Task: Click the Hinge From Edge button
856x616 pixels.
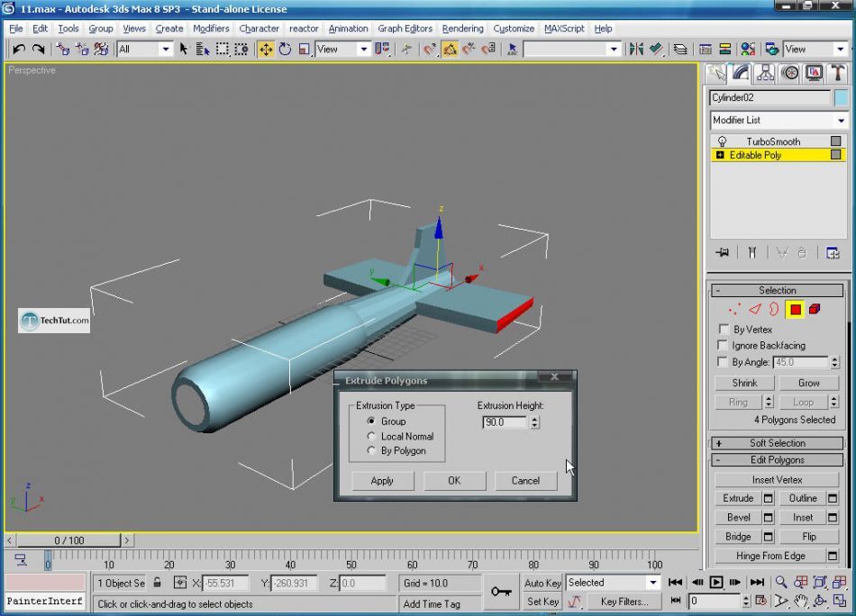Action: [x=770, y=556]
